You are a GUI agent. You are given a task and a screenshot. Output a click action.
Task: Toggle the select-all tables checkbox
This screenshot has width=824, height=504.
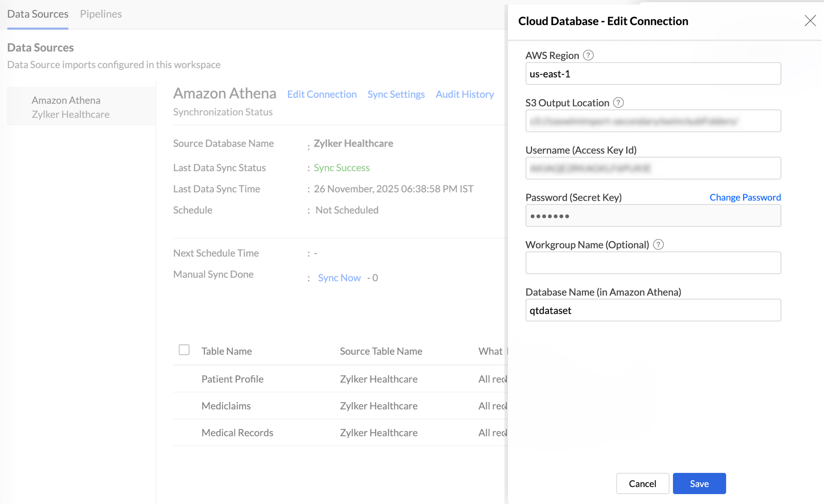tap(184, 350)
